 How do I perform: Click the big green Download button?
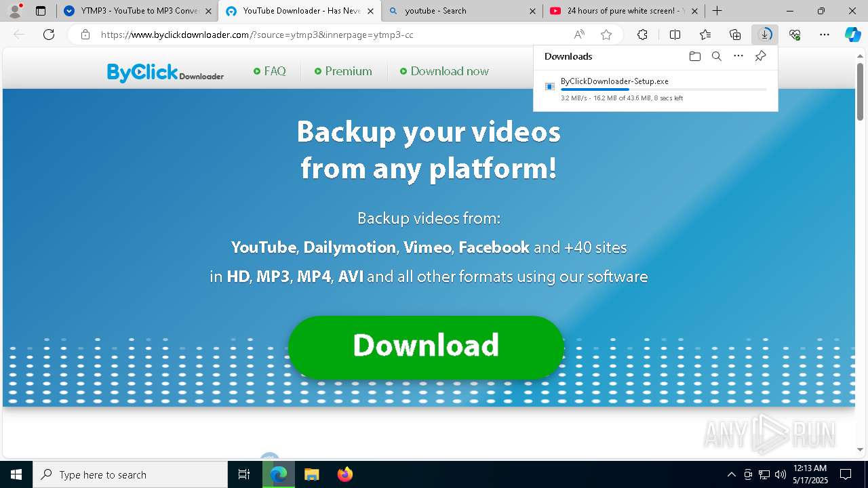(x=426, y=347)
